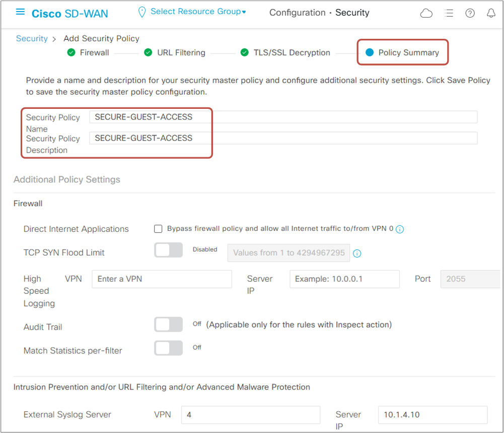The height and width of the screenshot is (433, 504).
Task: Open the help icon in the header
Action: tap(470, 13)
